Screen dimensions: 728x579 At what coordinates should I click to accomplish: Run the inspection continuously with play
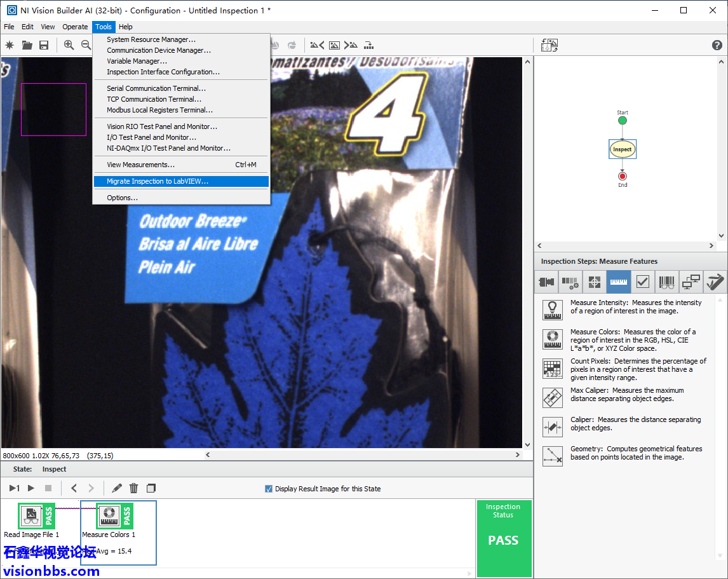click(31, 488)
